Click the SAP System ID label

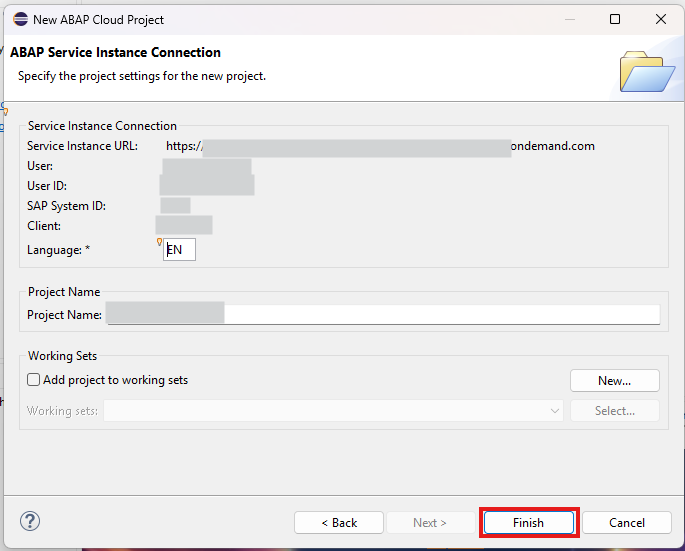tap(66, 206)
